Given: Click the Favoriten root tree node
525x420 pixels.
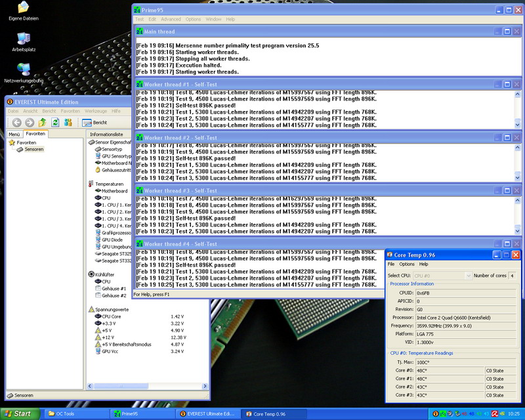Looking at the screenshot, I should [x=26, y=142].
